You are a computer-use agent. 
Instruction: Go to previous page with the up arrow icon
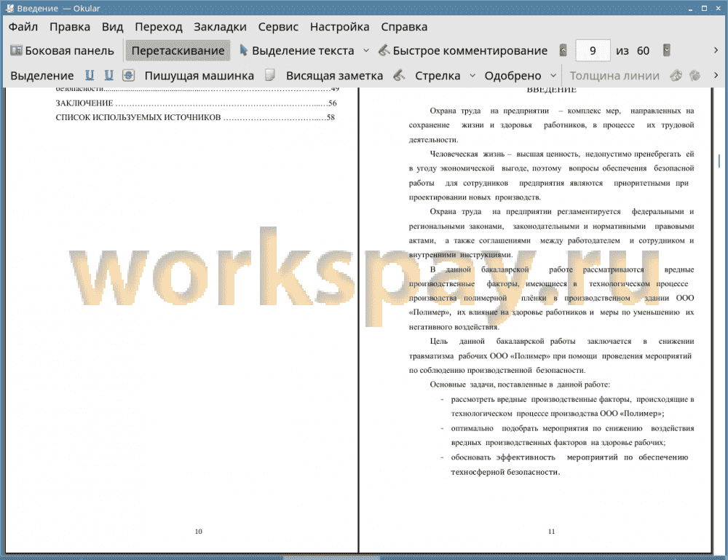(x=563, y=51)
